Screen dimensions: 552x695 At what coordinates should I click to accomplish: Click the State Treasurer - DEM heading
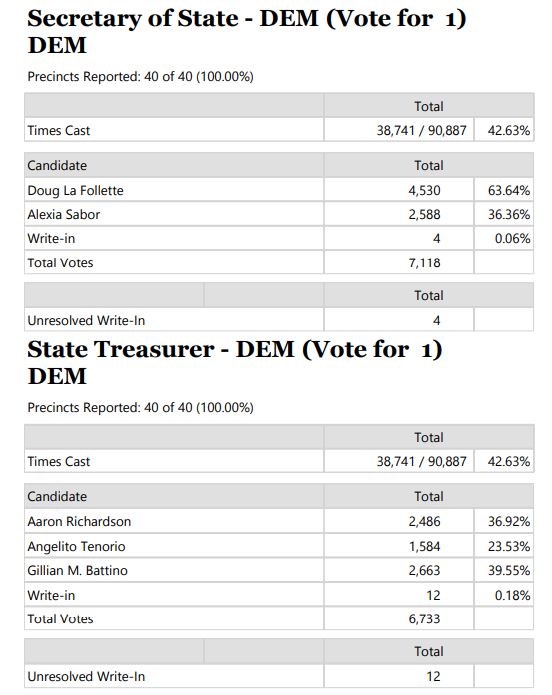235,363
